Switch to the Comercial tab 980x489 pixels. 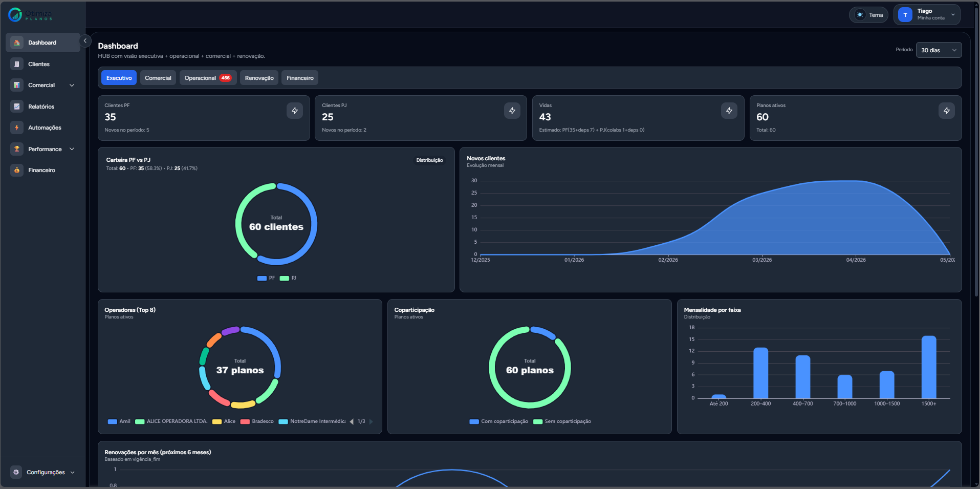[158, 78]
